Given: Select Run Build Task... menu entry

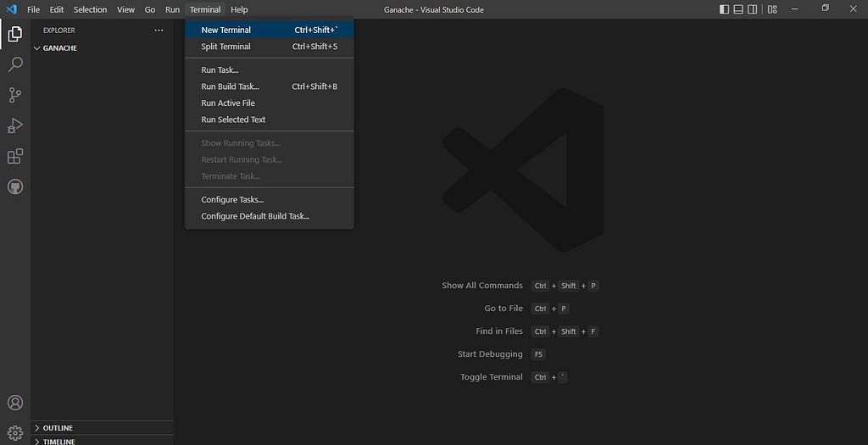Looking at the screenshot, I should pos(270,86).
